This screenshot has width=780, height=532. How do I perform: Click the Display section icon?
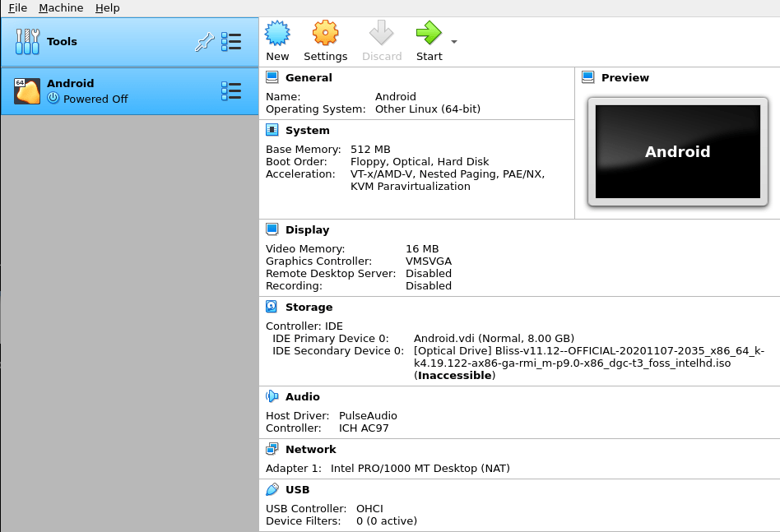(x=271, y=229)
